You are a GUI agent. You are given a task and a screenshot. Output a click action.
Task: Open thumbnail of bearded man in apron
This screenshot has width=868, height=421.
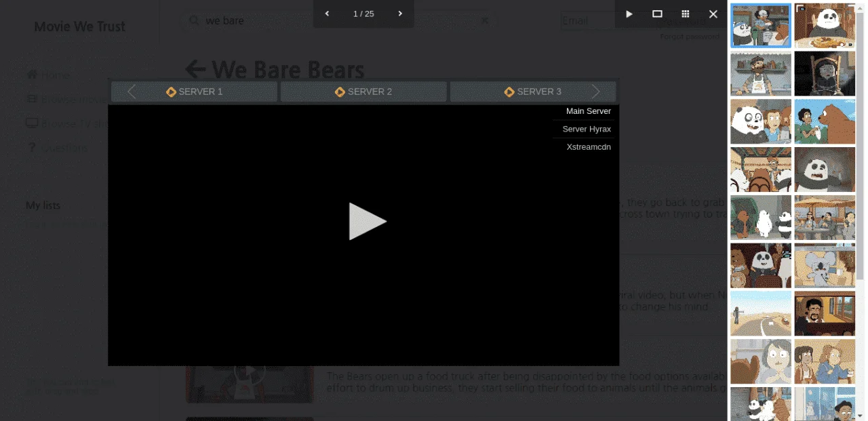761,74
